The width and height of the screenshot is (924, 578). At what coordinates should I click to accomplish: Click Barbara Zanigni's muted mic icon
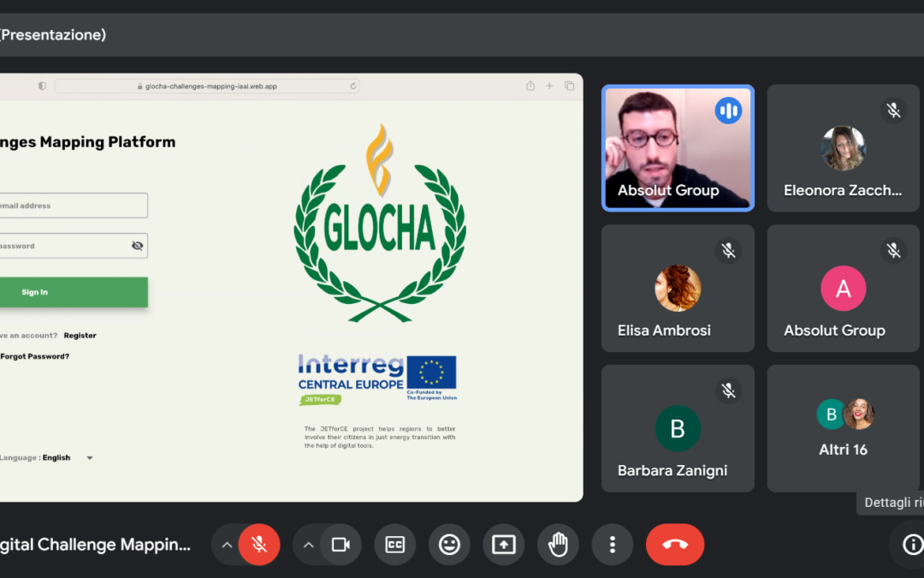click(x=728, y=390)
